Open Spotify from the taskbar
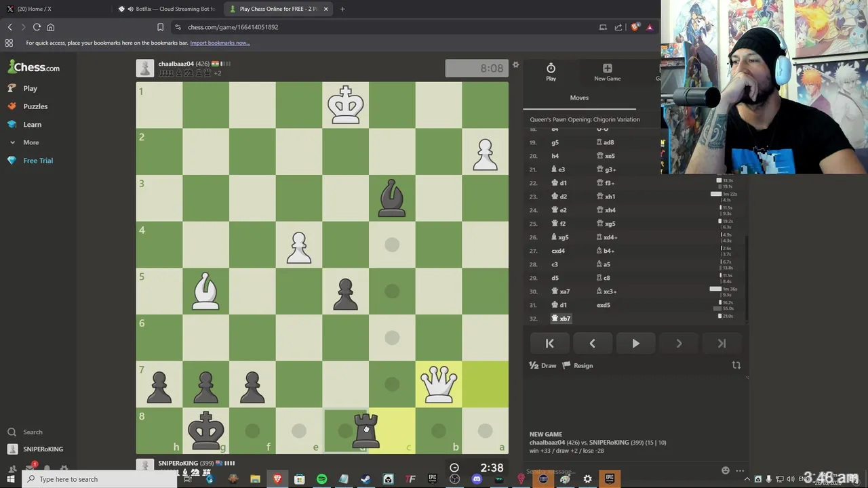Viewport: 868px width, 488px height. tap(321, 479)
